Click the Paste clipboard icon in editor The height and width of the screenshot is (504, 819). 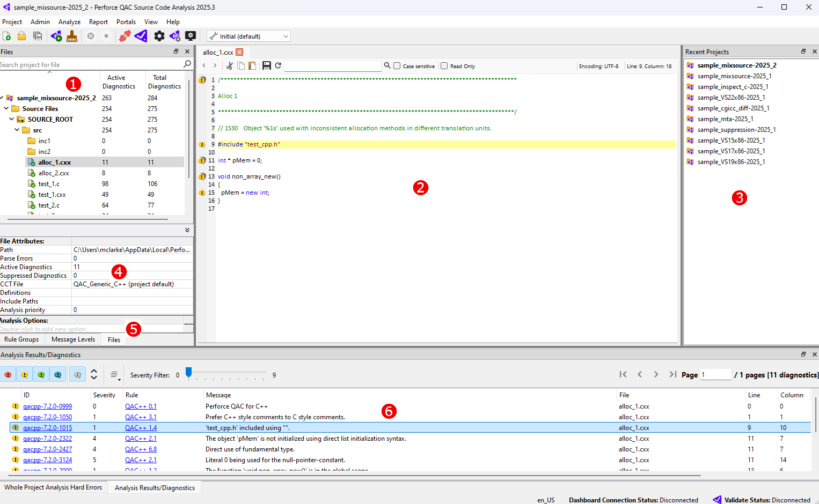coord(252,65)
